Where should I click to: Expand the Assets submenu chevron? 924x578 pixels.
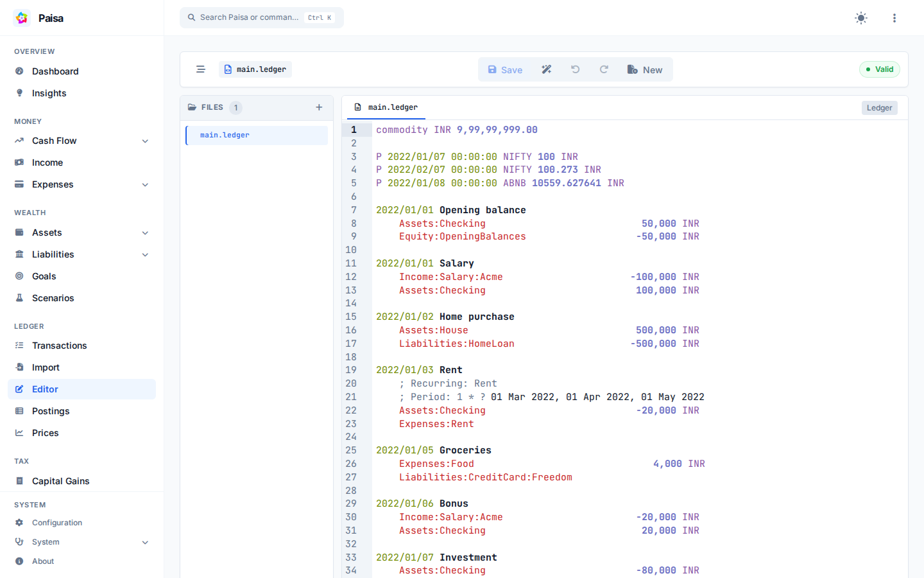coord(146,233)
